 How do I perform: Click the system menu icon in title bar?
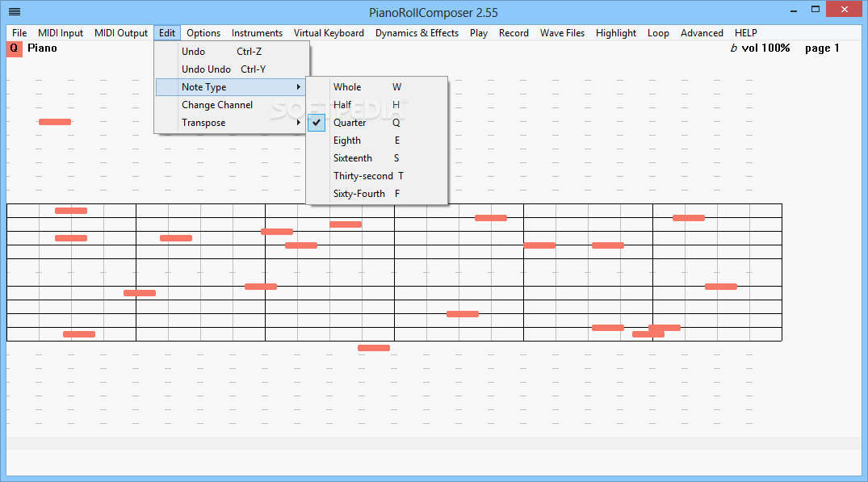point(15,11)
